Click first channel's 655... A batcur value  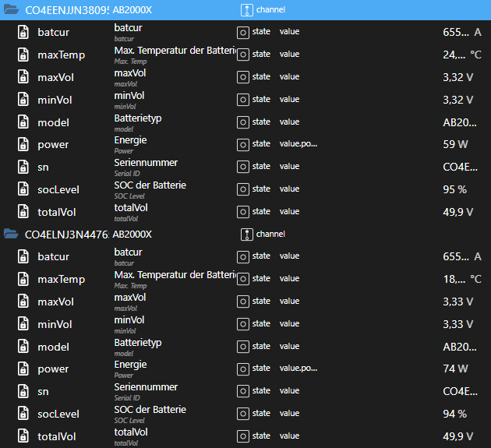pos(462,32)
